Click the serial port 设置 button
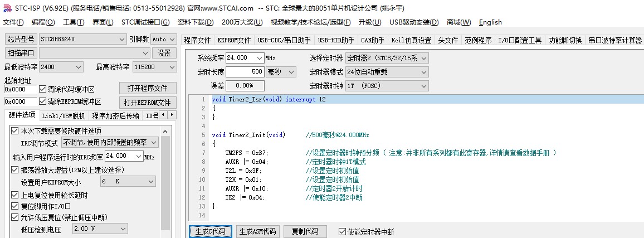 (164, 53)
